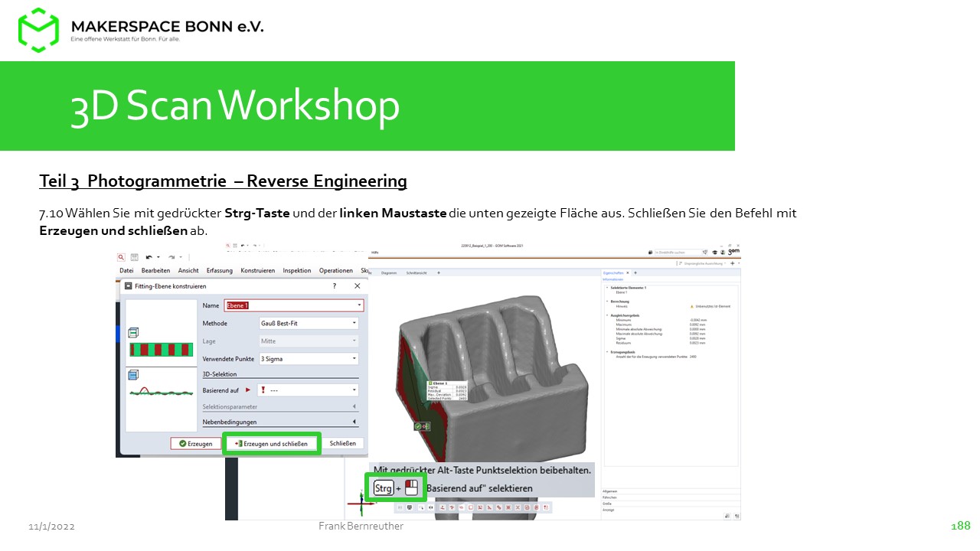
Task: Open the Konstruieren menu
Action: (258, 270)
